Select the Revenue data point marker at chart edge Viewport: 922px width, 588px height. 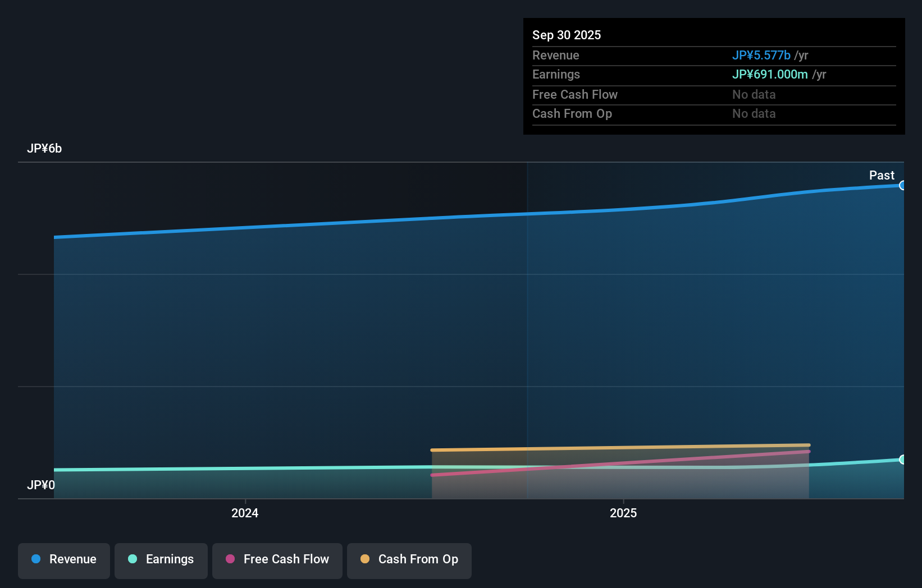click(902, 185)
